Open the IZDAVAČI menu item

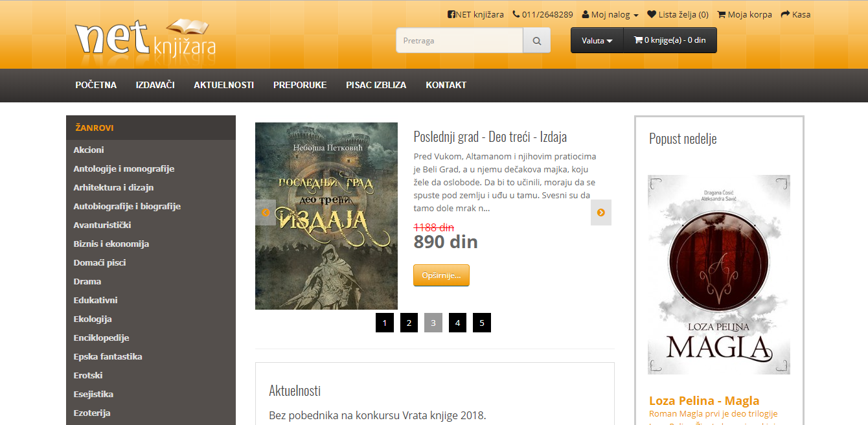click(x=155, y=85)
